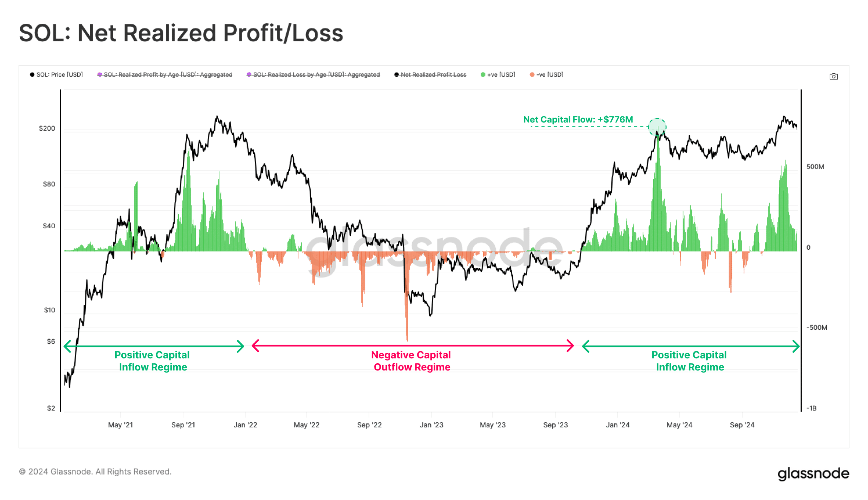Show the Realized Profit by Age series
Image resolution: width=868 pixels, height=500 pixels.
click(x=165, y=75)
